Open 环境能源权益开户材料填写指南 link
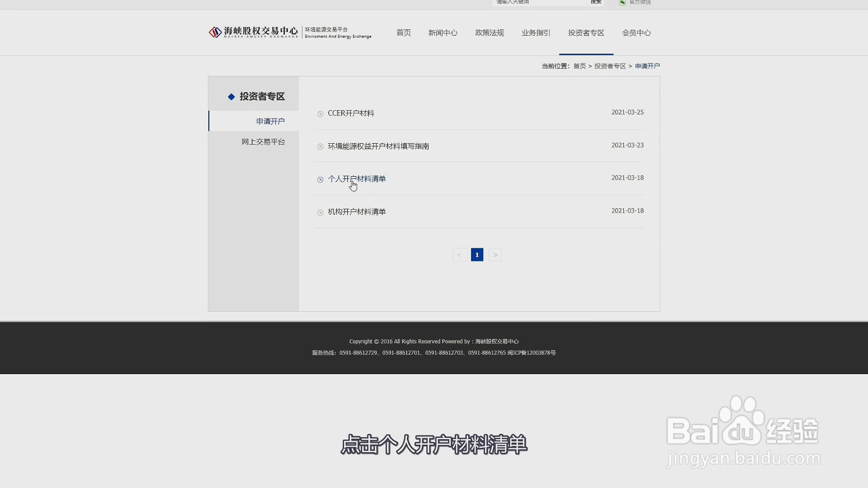Image resolution: width=868 pixels, height=488 pixels. (379, 146)
